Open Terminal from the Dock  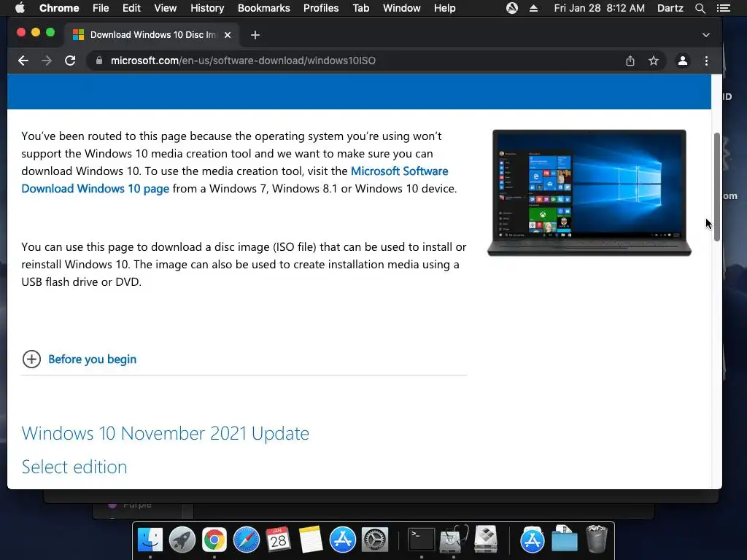click(x=422, y=540)
